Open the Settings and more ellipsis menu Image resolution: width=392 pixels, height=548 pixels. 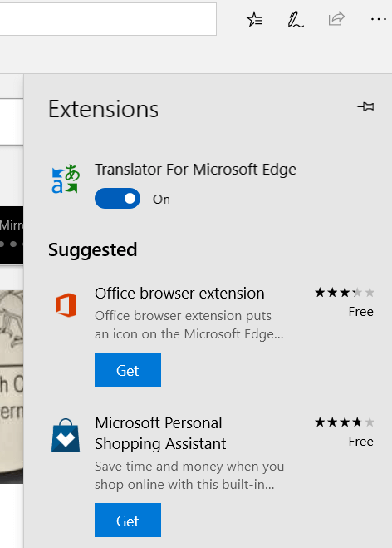pos(379,19)
